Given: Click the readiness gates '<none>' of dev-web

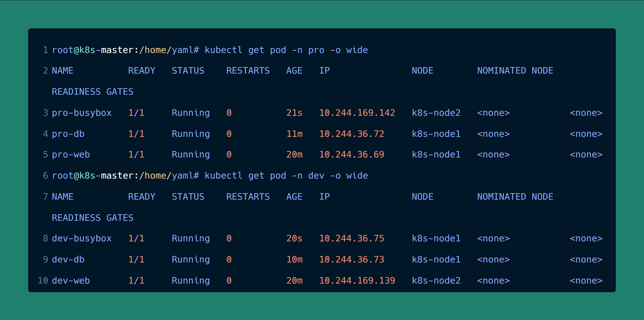Looking at the screenshot, I should [x=586, y=281].
